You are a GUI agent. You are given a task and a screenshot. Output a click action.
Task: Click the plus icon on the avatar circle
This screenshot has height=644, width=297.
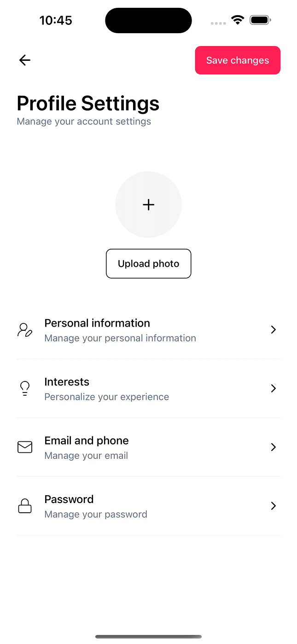tap(148, 205)
